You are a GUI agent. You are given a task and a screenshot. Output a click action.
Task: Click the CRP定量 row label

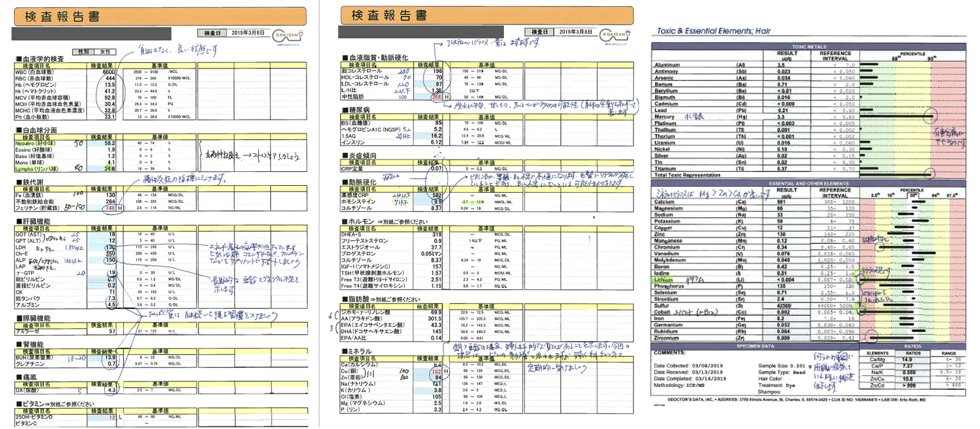click(x=353, y=168)
